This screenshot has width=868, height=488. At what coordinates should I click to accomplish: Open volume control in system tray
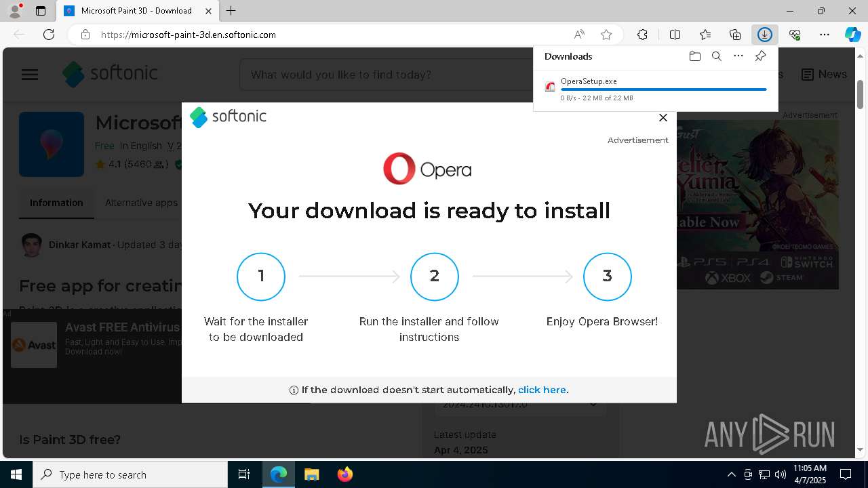click(x=780, y=474)
